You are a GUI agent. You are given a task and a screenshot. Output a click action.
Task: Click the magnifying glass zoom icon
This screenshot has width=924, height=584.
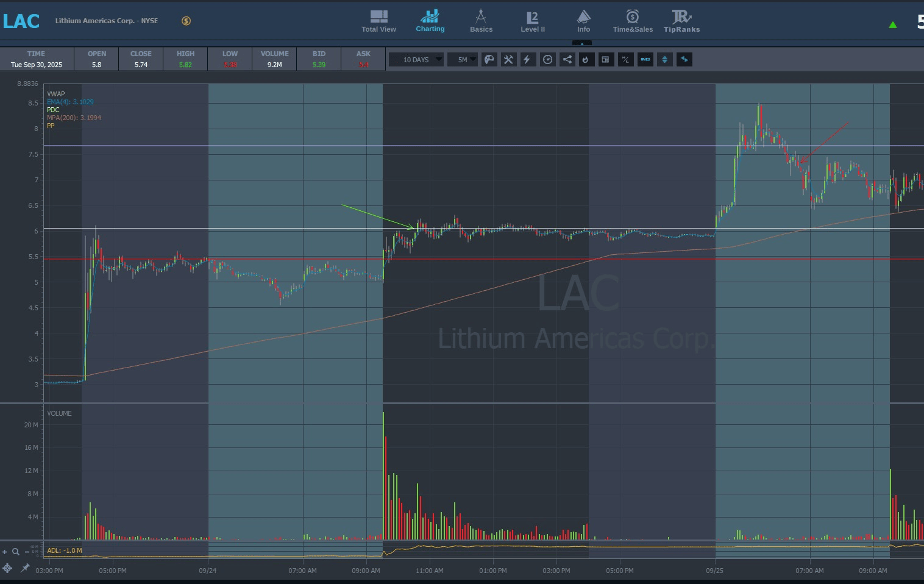[16, 552]
